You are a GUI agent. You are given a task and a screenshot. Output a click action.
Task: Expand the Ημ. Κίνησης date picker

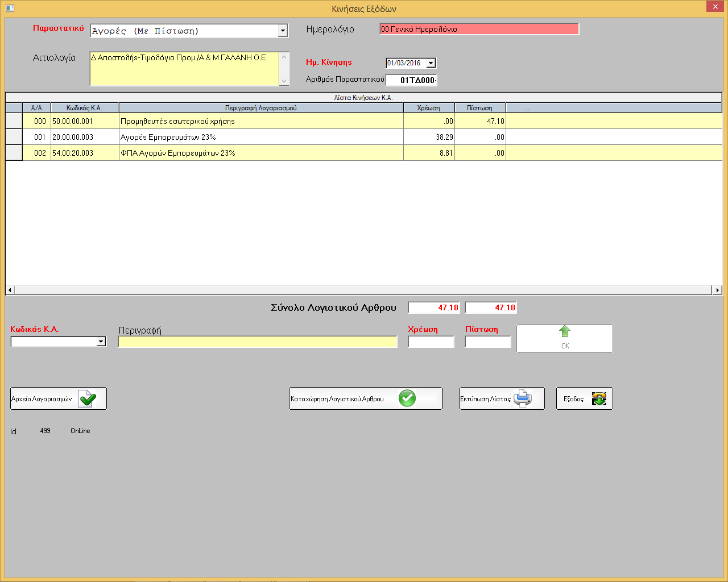[x=431, y=63]
